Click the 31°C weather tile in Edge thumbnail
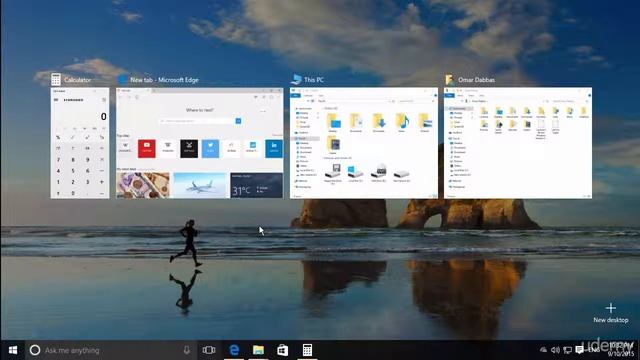This screenshot has height=360, width=640. point(256,185)
